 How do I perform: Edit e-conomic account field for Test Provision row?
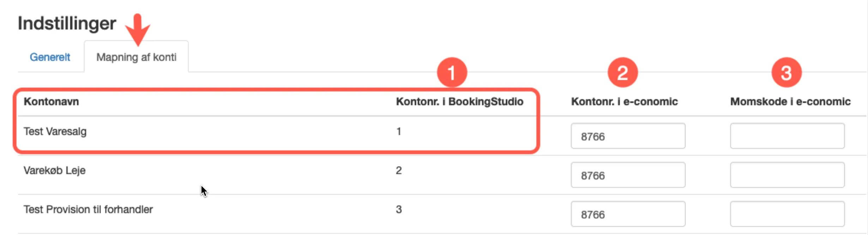pos(628,214)
